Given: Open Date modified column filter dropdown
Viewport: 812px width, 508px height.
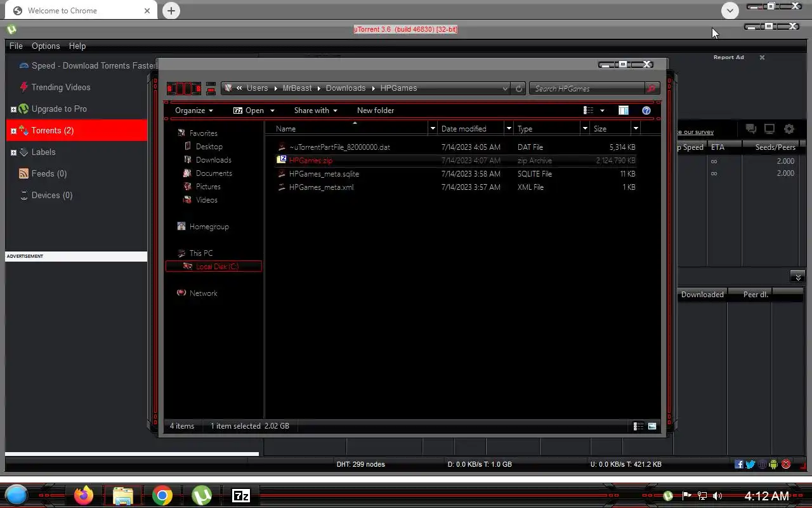Looking at the screenshot, I should click(x=509, y=129).
